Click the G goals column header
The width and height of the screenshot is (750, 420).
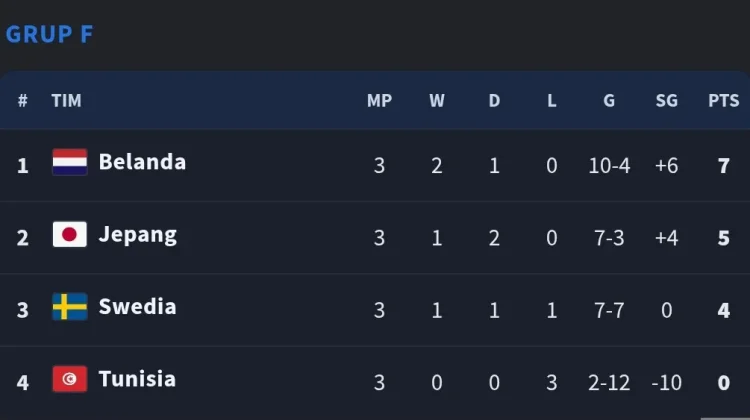[609, 100]
